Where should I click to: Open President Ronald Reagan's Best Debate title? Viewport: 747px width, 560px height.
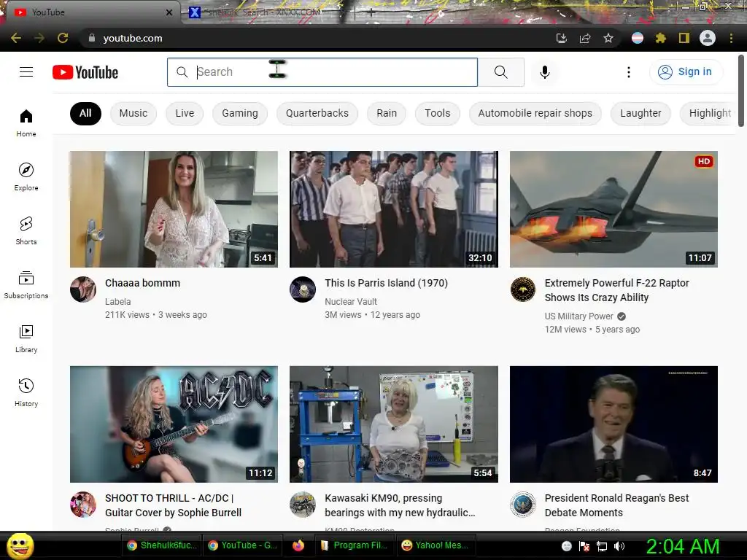pos(616,505)
